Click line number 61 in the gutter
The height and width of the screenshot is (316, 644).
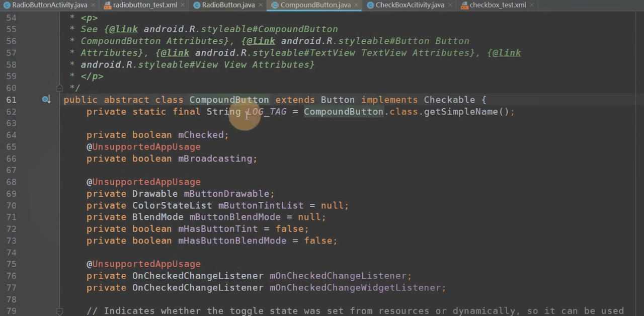pos(11,100)
